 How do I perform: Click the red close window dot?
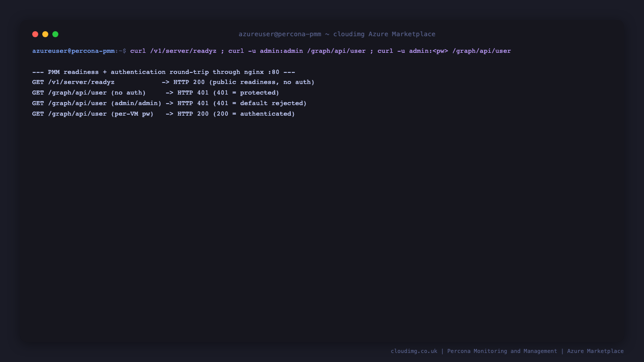point(35,34)
